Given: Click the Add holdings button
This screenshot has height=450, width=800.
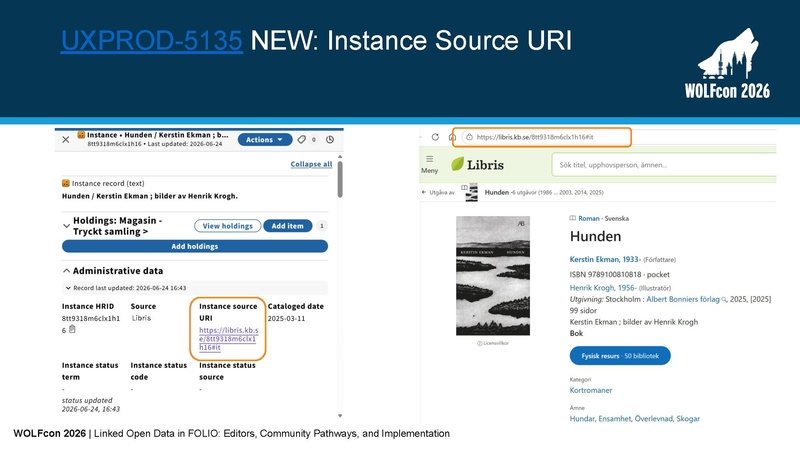Looking at the screenshot, I should coord(195,246).
